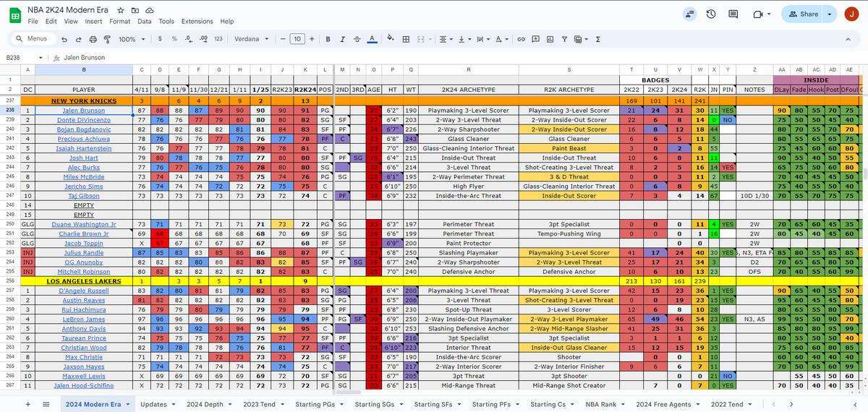Open the borders tool
Viewport: 868px width, 412px height.
click(x=406, y=39)
